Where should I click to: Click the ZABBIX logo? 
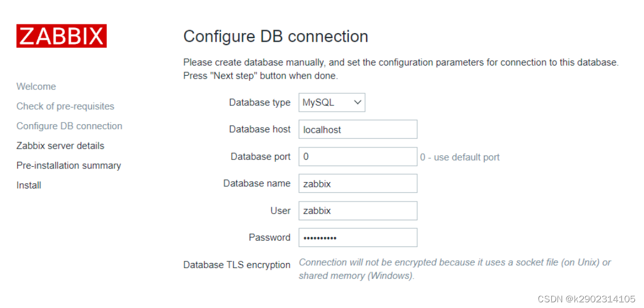pyautogui.click(x=61, y=36)
